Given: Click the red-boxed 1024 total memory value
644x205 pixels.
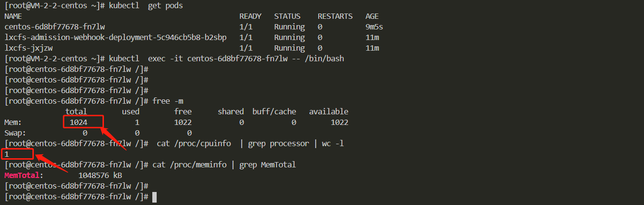Looking at the screenshot, I should (x=78, y=123).
